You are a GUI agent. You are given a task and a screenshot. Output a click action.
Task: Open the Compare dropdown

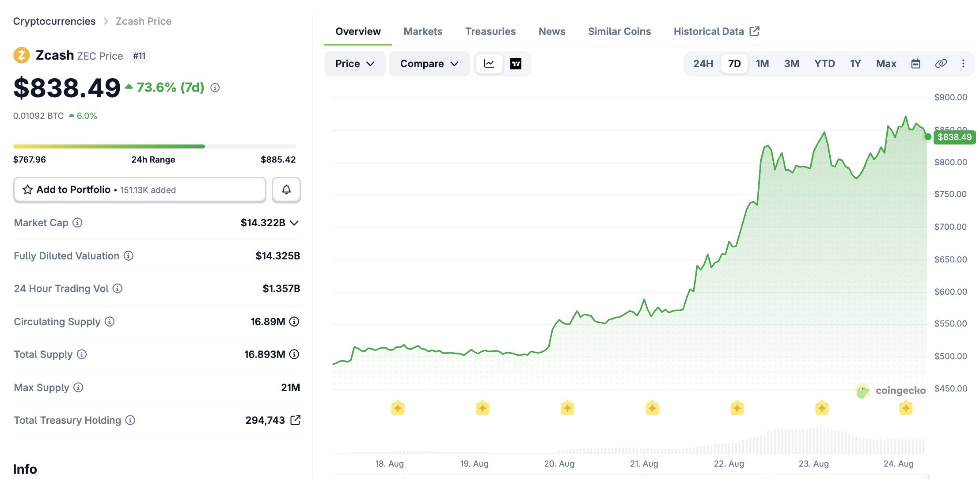429,64
